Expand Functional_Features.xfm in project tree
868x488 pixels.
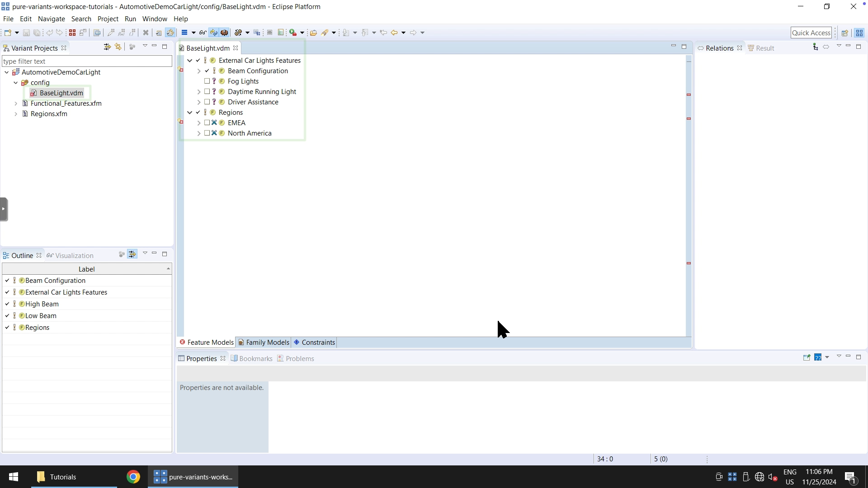coord(16,103)
